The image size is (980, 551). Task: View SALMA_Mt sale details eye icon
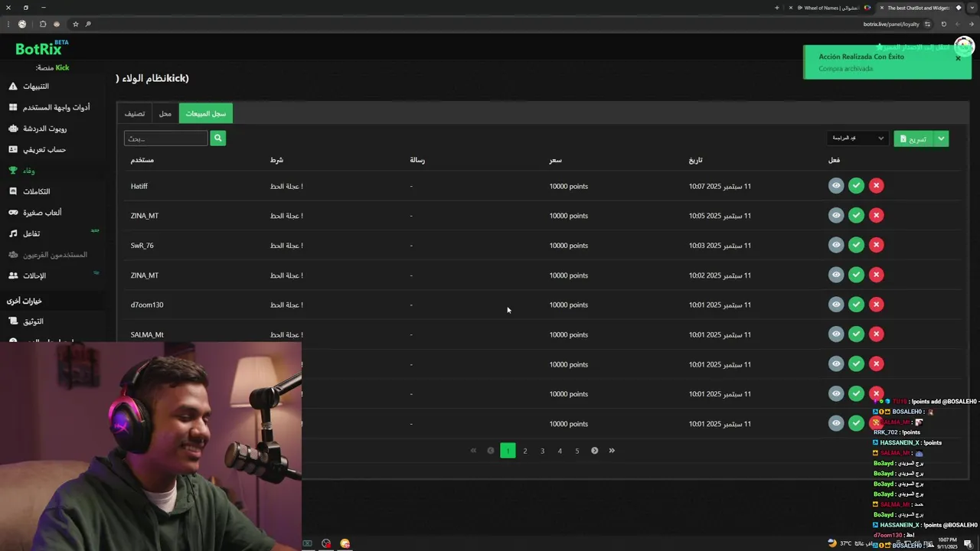click(836, 334)
